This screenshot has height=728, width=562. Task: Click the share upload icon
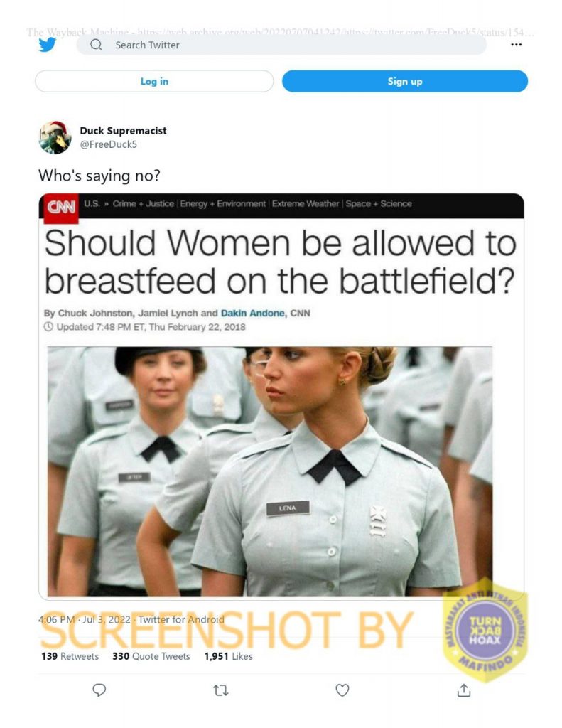click(x=464, y=690)
